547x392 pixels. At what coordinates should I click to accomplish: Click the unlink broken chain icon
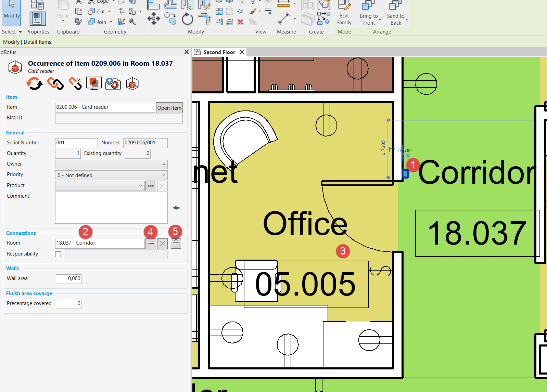75,83
